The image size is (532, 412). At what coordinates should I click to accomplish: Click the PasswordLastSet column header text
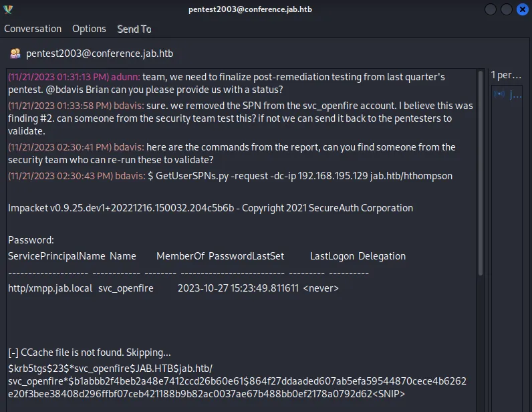247,256
